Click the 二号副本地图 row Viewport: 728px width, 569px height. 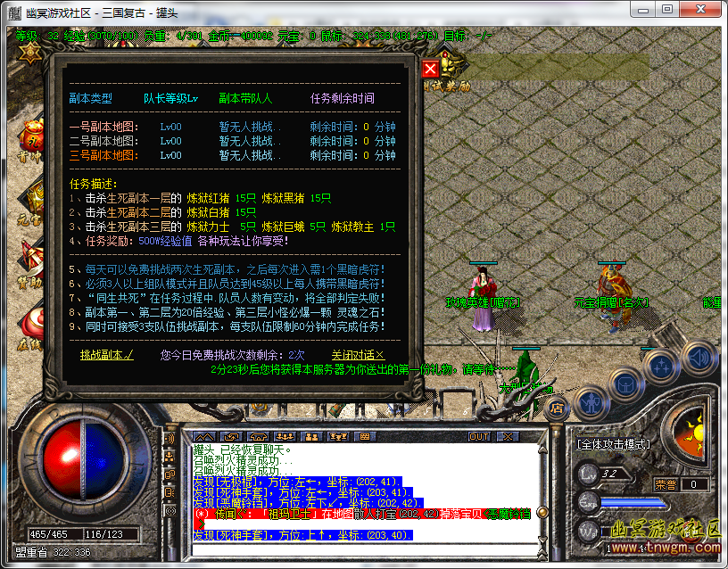tap(233, 141)
